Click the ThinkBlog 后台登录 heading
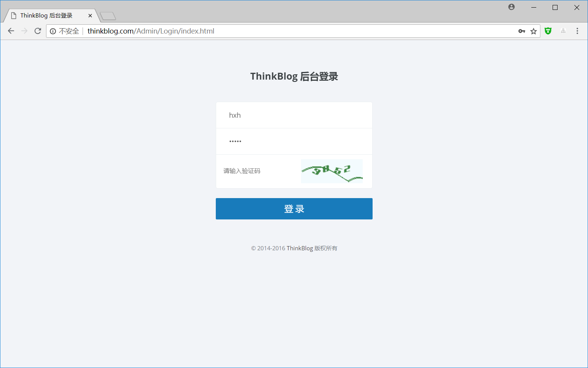588x368 pixels. [294, 76]
